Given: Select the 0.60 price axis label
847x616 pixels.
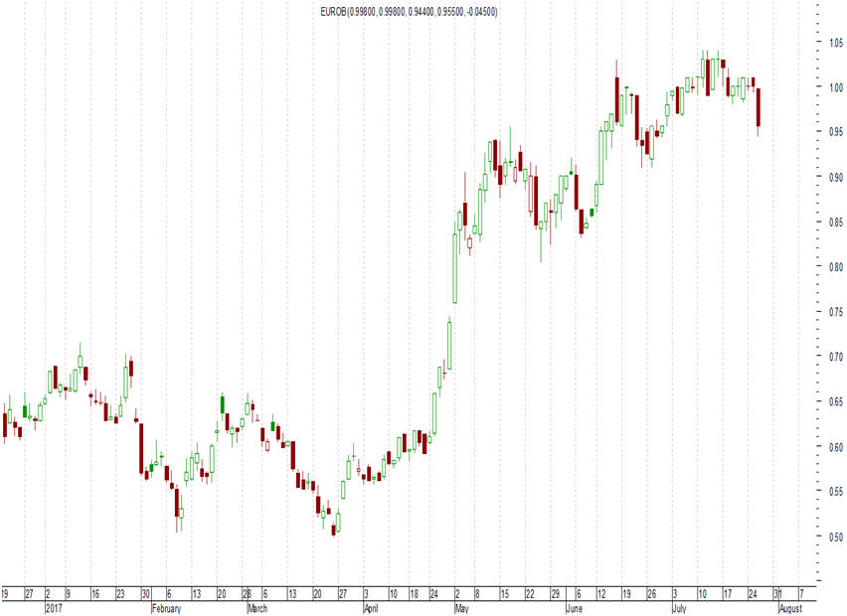Looking at the screenshot, I should coord(836,447).
